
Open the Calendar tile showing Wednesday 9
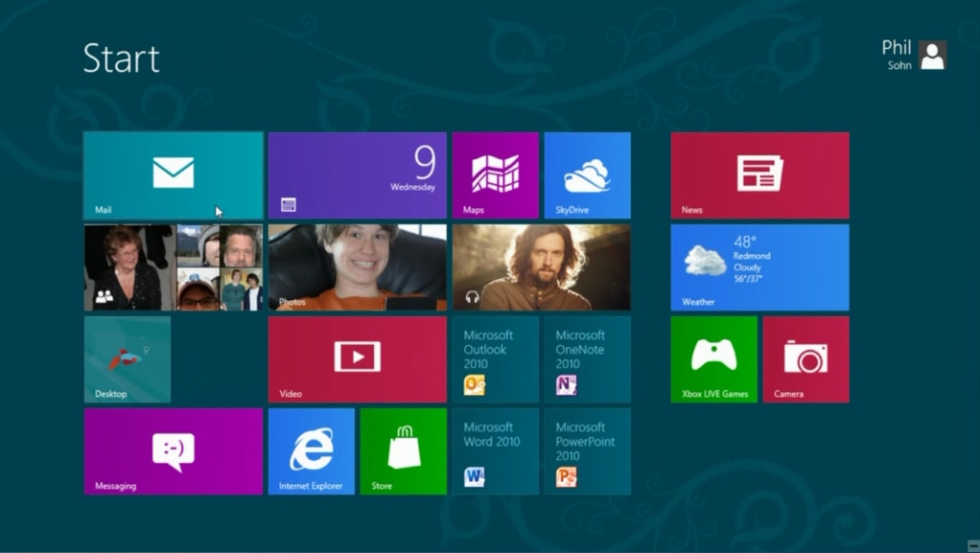(357, 175)
